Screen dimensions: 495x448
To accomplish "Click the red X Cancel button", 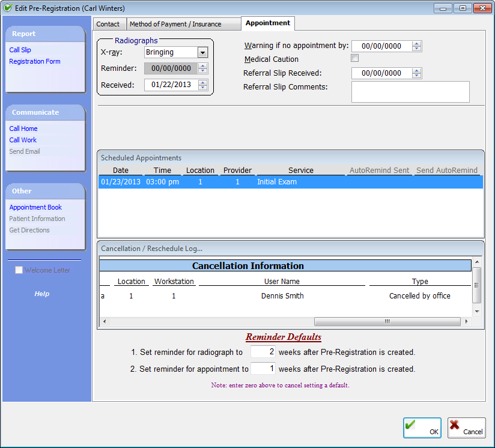I will [x=466, y=428].
